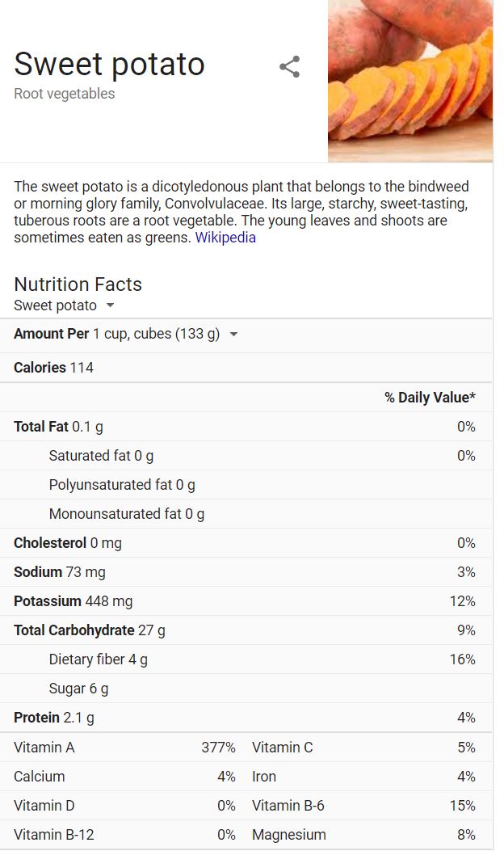The image size is (504, 851).
Task: Select the Vitamin B-6 label
Action: click(288, 806)
